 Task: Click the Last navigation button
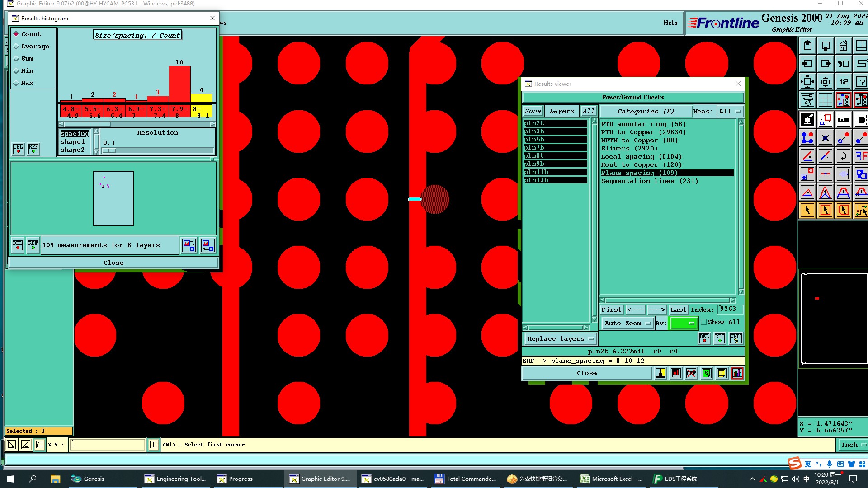pos(678,310)
